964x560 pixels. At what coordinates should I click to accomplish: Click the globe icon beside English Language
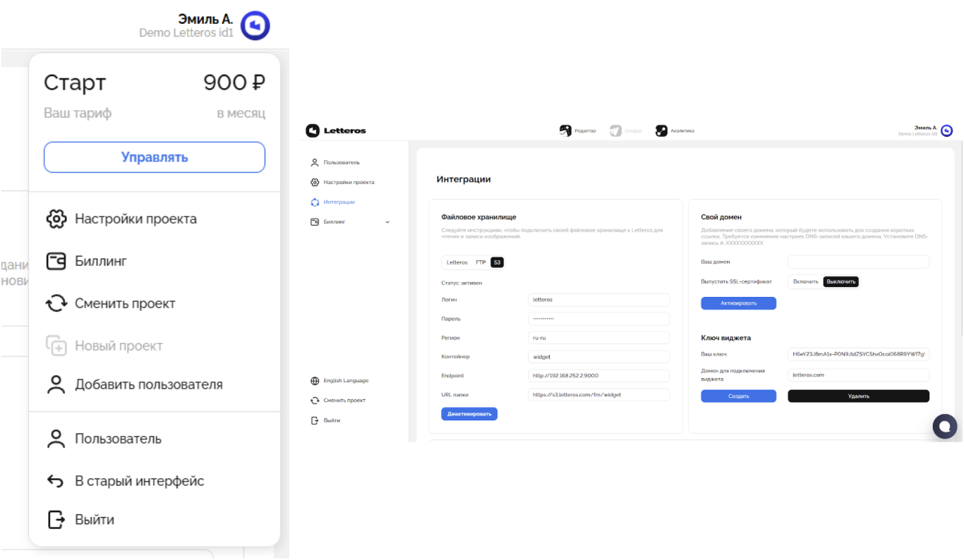click(x=315, y=381)
